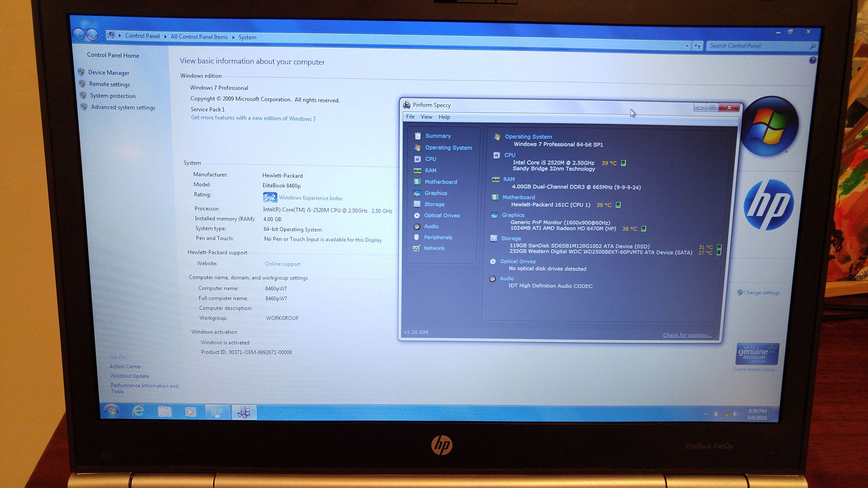Open the Graphics heading in Speccy summary
Image resolution: width=868 pixels, height=488 pixels.
[513, 215]
